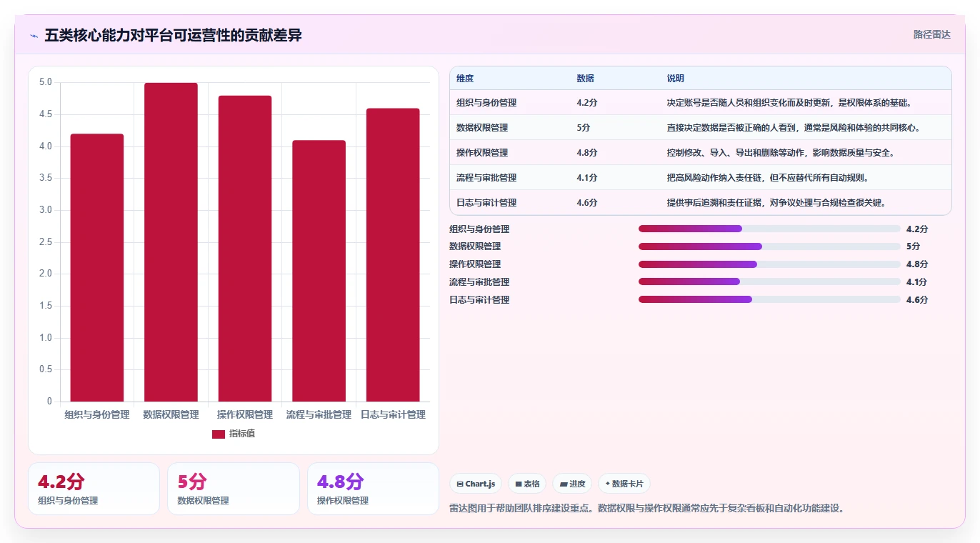The height and width of the screenshot is (543, 980).
Task: Click the heading 五类核心能力对平台可运营性的贡献差异
Action: (174, 35)
